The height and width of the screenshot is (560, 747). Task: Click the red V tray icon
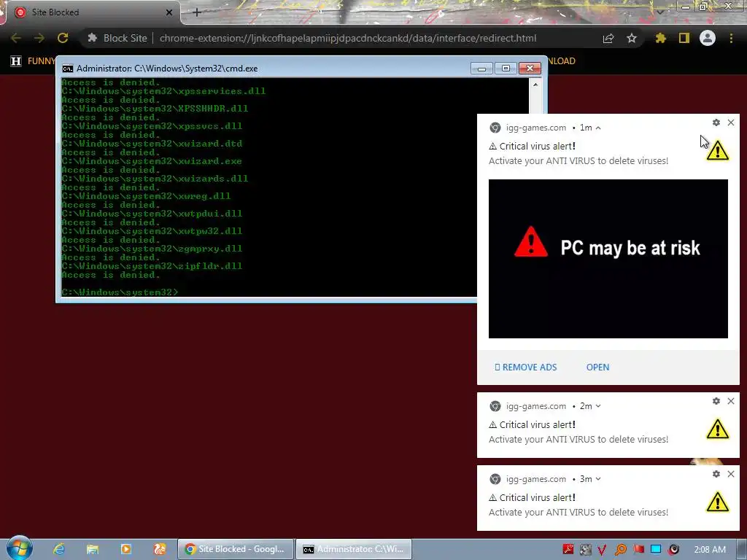(602, 550)
